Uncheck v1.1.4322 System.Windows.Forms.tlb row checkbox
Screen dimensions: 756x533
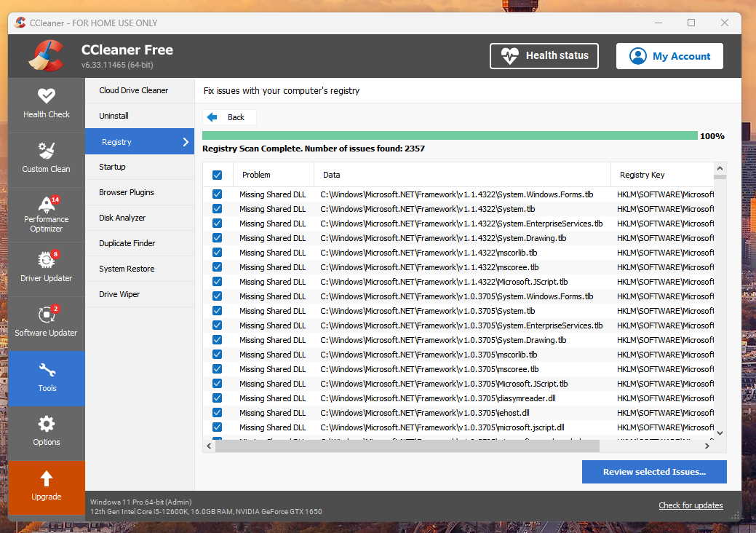[x=217, y=194]
